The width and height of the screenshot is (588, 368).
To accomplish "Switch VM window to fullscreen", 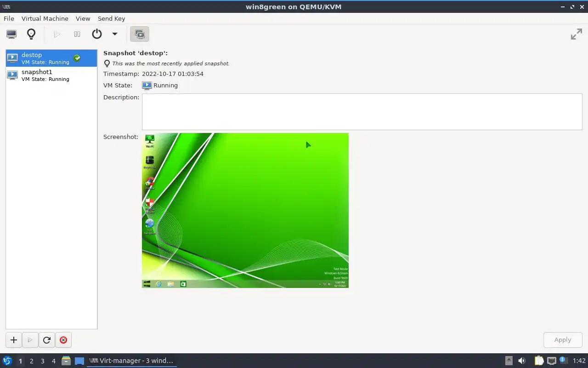I will click(x=576, y=34).
